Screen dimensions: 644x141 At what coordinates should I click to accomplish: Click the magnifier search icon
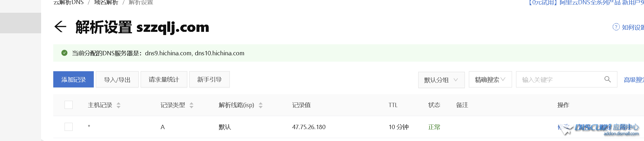point(608,79)
